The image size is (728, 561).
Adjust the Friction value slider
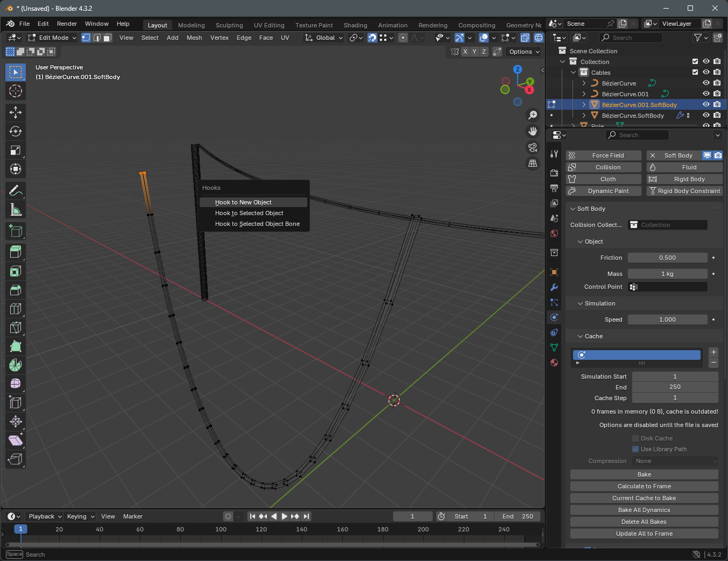pyautogui.click(x=667, y=258)
